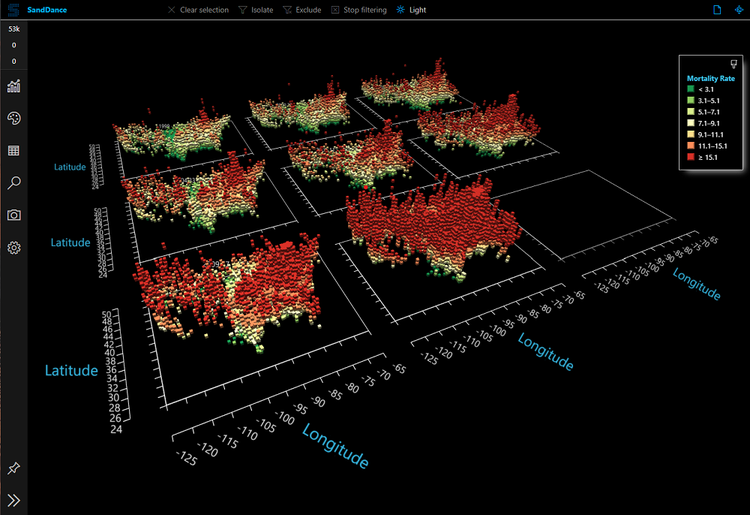Toggle the Light theme button
Viewport: 750px width, 515px height.
411,9
